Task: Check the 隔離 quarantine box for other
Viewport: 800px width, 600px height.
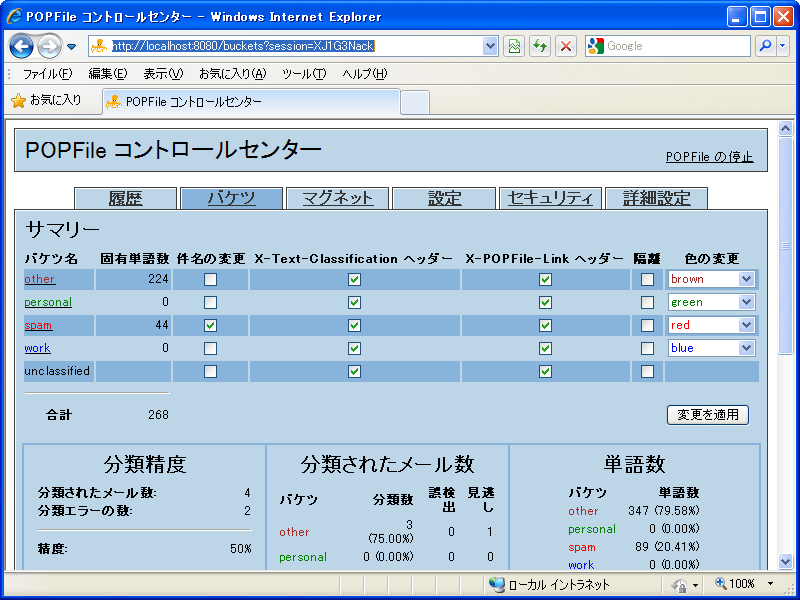Action: 647,280
